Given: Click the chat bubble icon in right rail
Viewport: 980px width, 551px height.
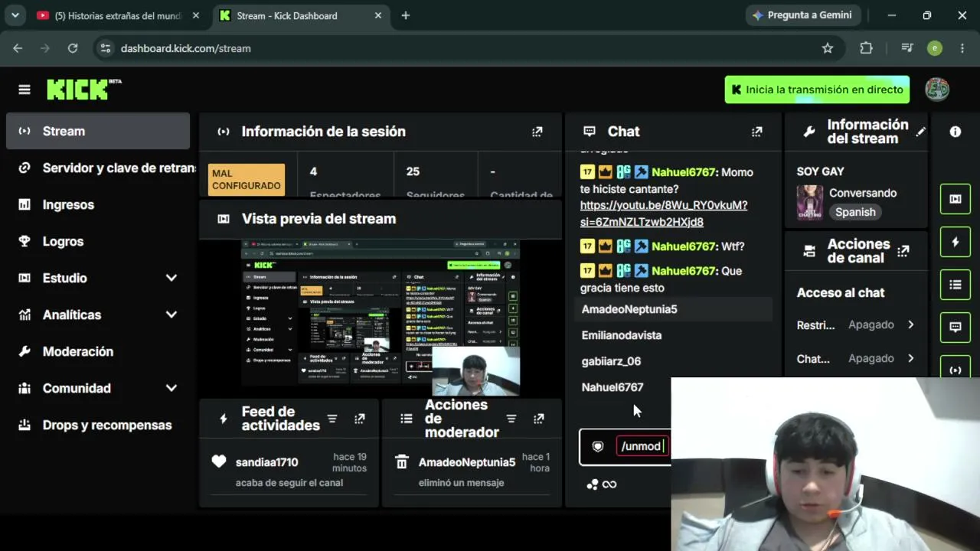Looking at the screenshot, I should 955,328.
